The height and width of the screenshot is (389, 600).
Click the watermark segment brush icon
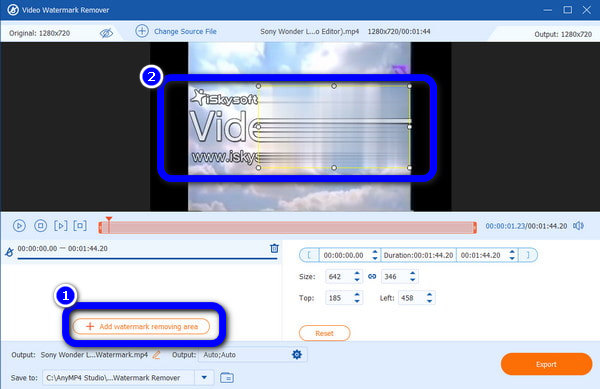click(9, 252)
